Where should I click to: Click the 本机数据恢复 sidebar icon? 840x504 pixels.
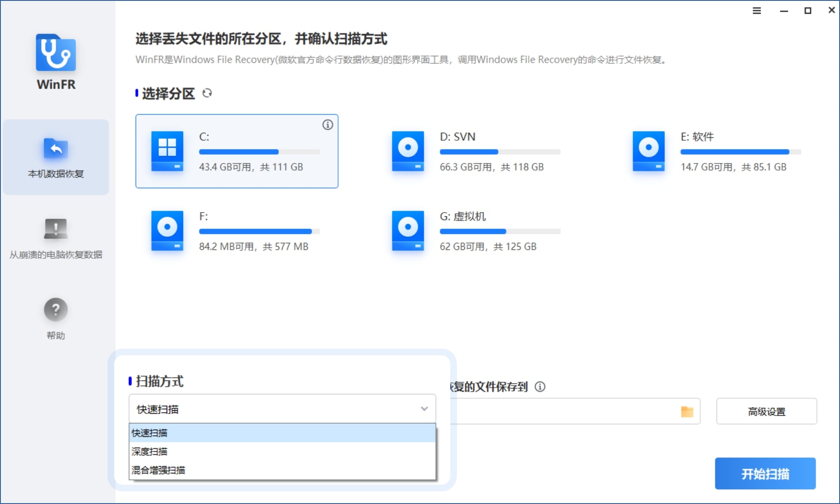(x=55, y=148)
